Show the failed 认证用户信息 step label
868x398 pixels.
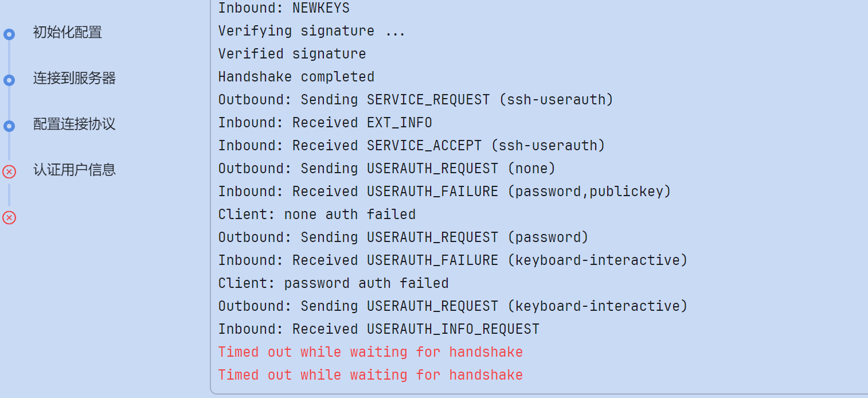75,170
